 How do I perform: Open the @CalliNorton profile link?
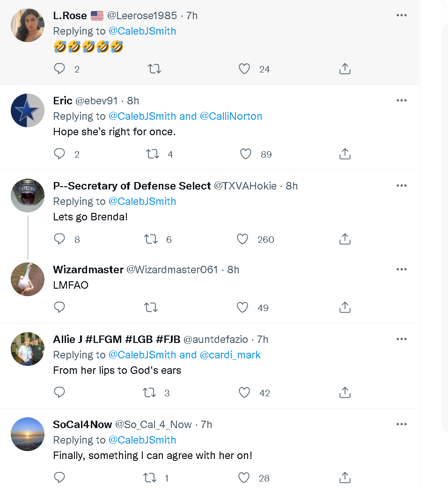pos(231,116)
